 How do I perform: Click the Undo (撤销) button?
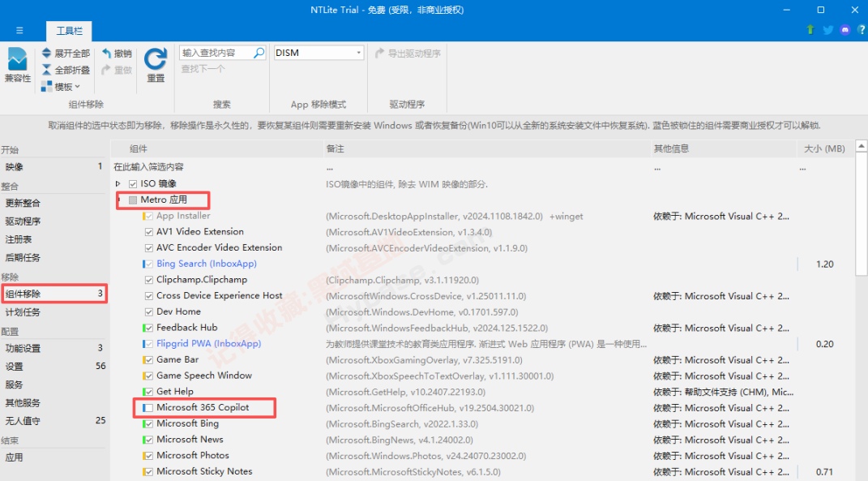coord(117,54)
